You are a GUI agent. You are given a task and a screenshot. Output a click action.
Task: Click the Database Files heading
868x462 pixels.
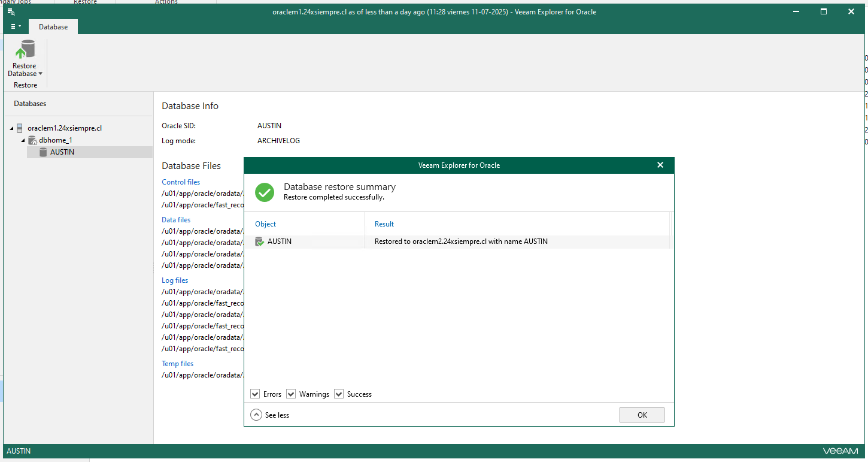(192, 166)
